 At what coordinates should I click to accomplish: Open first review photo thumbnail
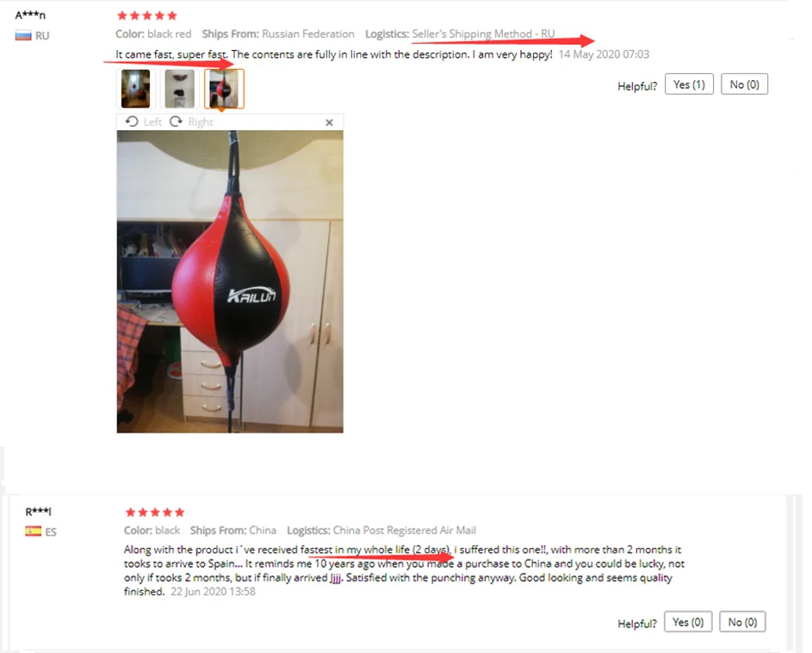tap(136, 89)
